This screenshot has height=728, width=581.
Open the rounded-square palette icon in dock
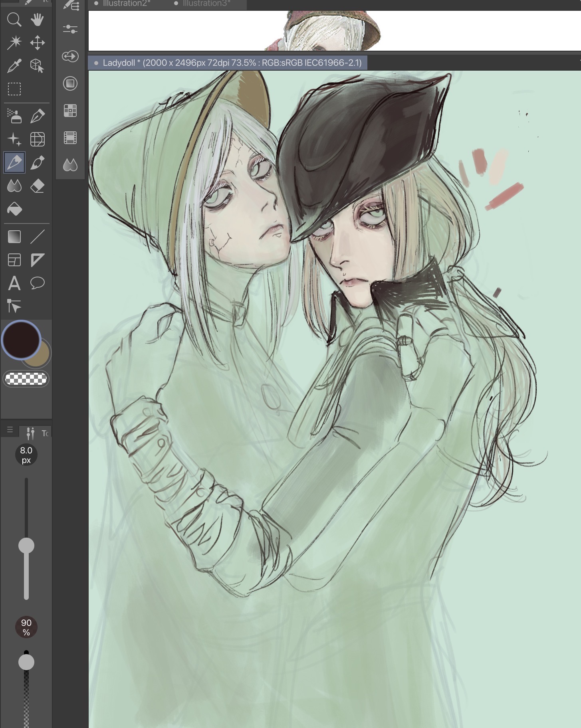(x=70, y=83)
